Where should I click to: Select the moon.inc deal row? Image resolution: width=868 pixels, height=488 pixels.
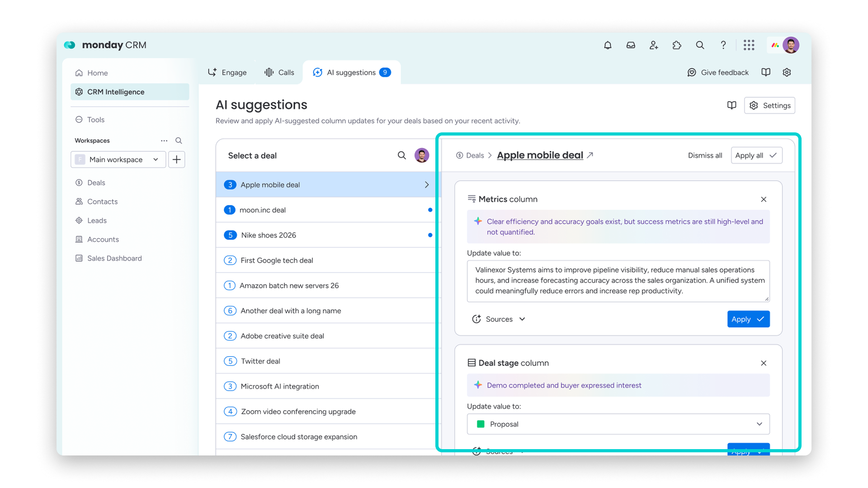[x=325, y=210]
